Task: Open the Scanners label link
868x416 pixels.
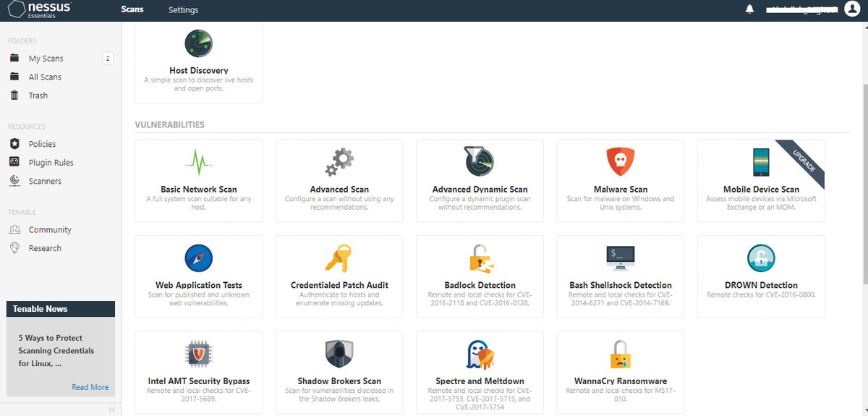Action: coord(45,182)
